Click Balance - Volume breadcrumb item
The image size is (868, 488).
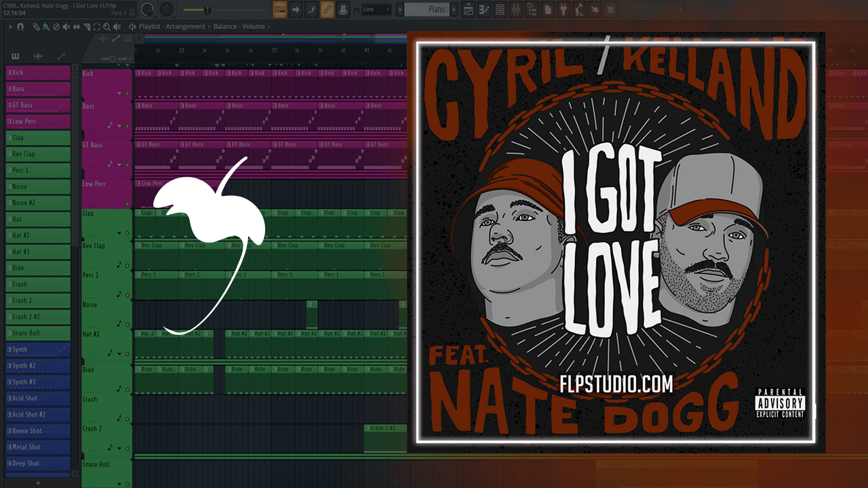tap(239, 26)
